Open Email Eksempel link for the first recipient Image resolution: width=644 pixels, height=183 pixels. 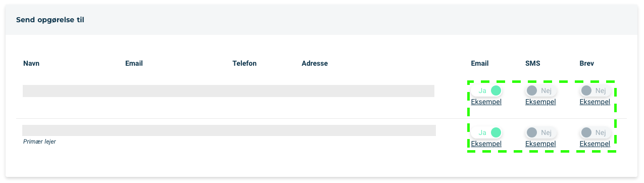pyautogui.click(x=486, y=102)
